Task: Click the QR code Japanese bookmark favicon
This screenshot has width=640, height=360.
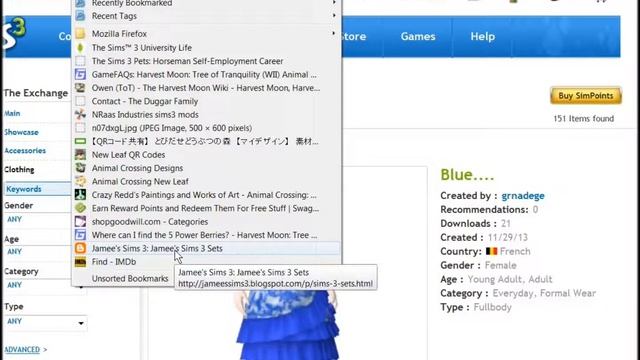Action: 80,141
